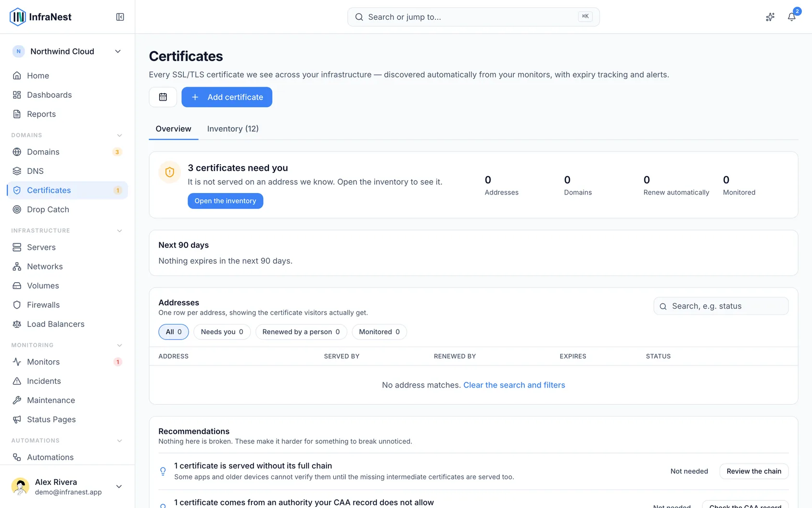Open Incidents page

coord(67,381)
